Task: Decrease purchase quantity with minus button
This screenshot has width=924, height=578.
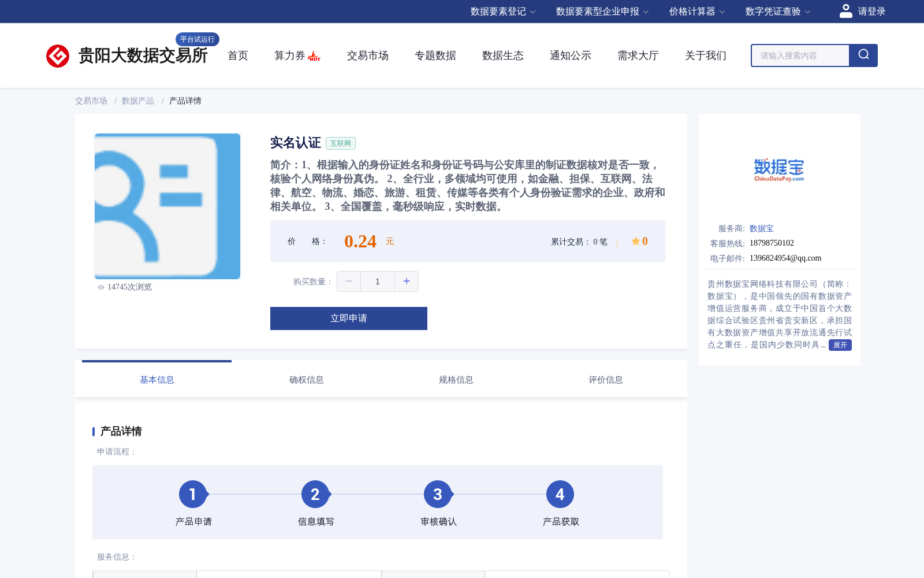Action: [349, 281]
